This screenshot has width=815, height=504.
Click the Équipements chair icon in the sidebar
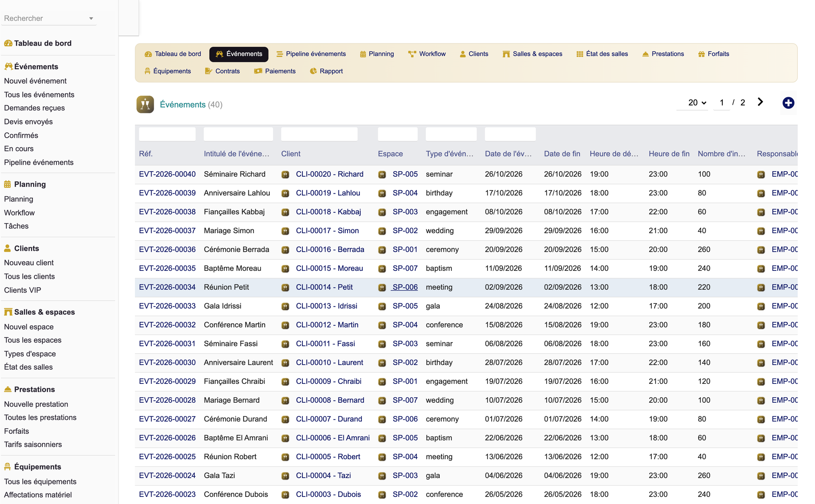pyautogui.click(x=8, y=467)
